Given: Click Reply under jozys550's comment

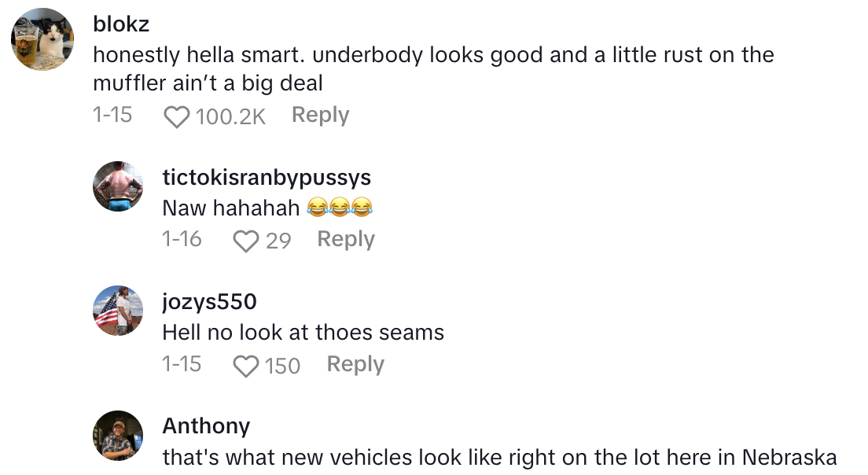Looking at the screenshot, I should point(355,364).
